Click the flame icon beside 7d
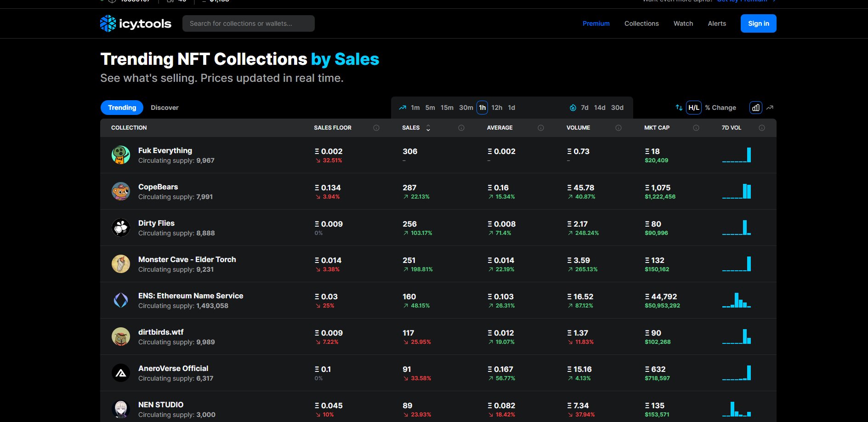The width and height of the screenshot is (868, 422). [x=573, y=108]
